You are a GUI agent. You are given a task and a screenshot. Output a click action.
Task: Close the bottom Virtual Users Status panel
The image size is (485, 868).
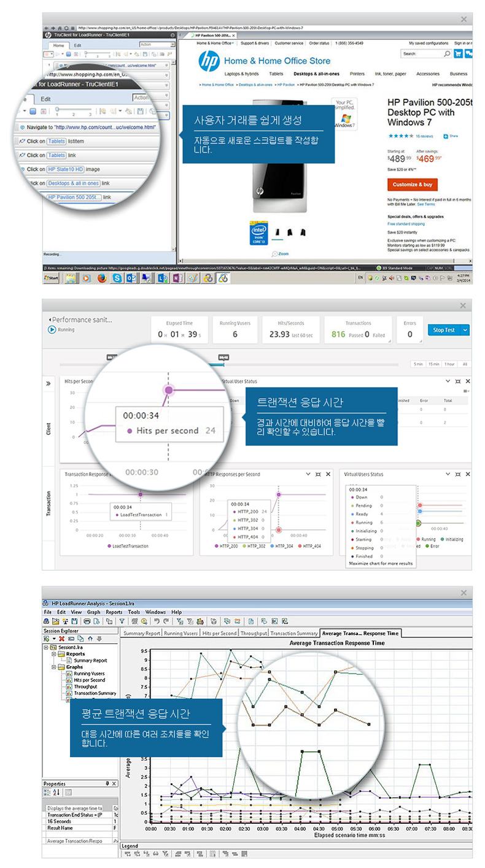click(x=468, y=474)
